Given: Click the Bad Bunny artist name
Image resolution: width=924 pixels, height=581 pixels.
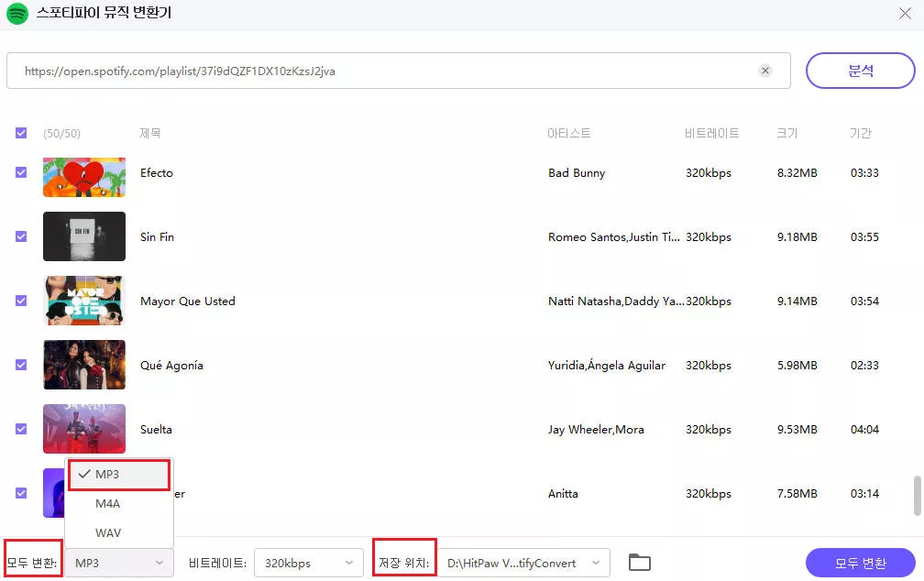Looking at the screenshot, I should pyautogui.click(x=577, y=172).
